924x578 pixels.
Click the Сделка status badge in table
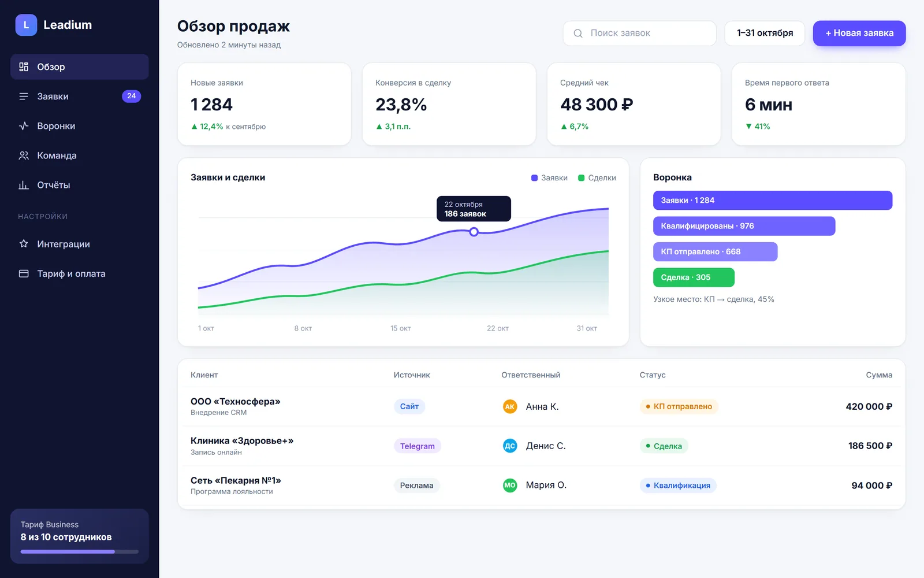664,446
